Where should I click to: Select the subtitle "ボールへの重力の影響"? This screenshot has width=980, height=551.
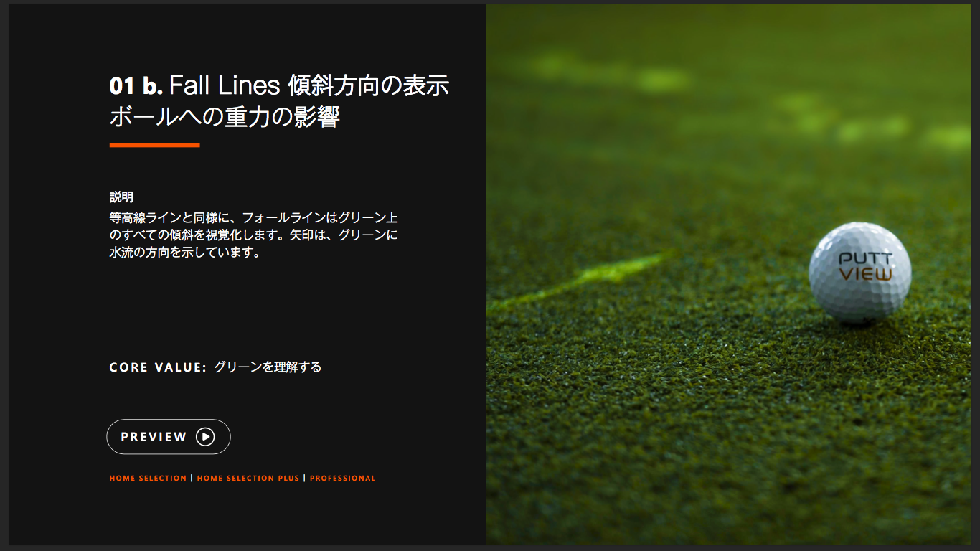click(x=224, y=117)
